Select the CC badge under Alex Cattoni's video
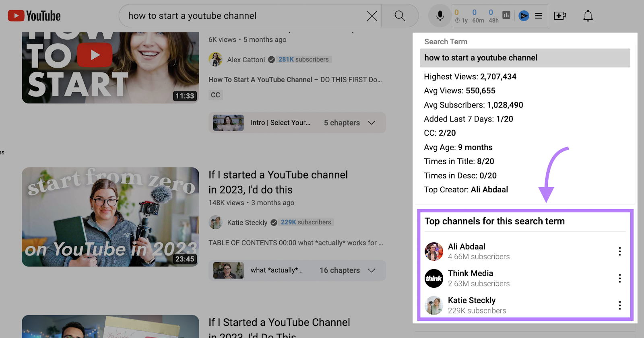This screenshot has height=338, width=644. [x=216, y=95]
